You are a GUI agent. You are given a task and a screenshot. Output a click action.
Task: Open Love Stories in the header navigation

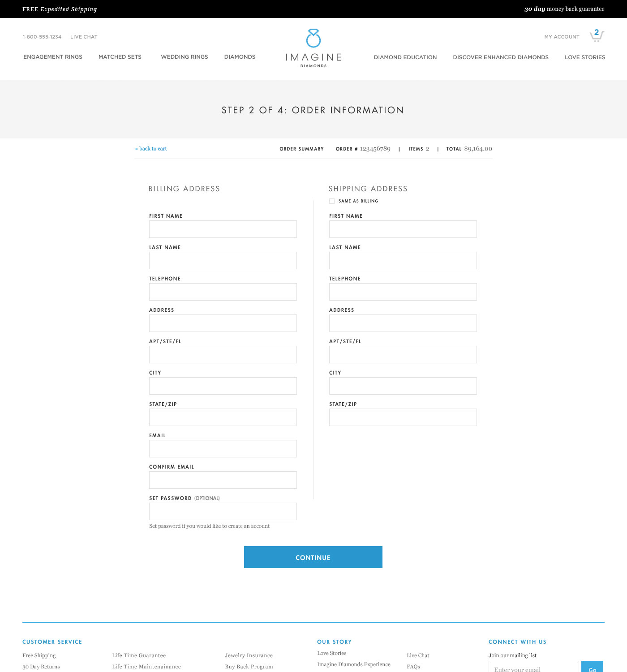pyautogui.click(x=585, y=57)
